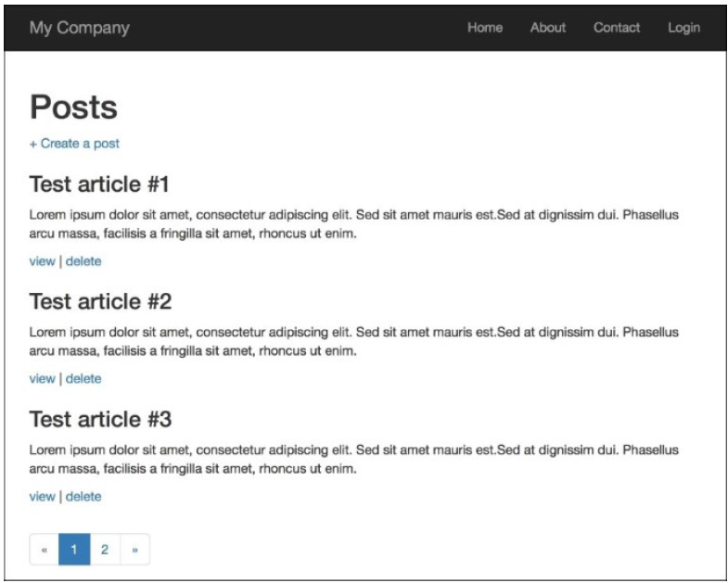Go to the About page
The height and width of the screenshot is (583, 728).
[548, 28]
